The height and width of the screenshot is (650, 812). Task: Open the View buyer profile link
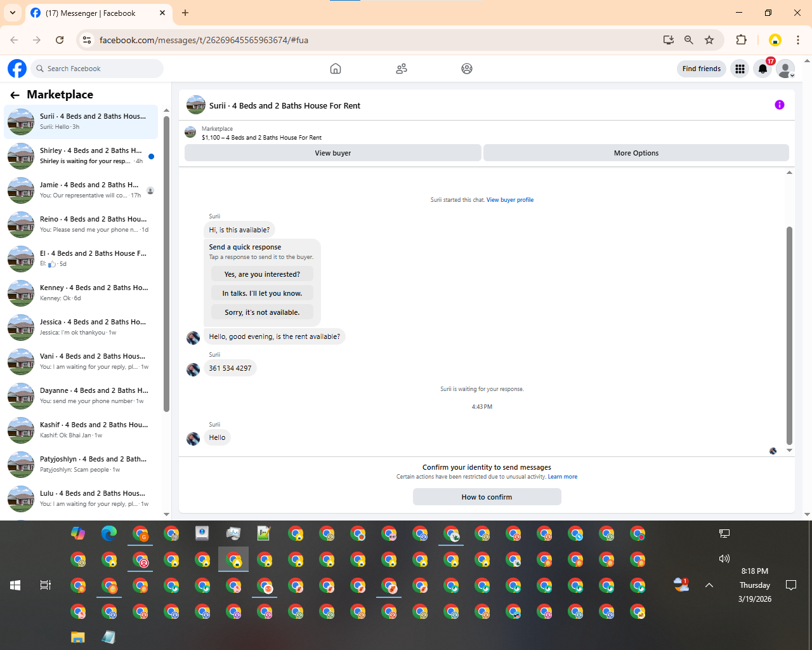point(510,200)
